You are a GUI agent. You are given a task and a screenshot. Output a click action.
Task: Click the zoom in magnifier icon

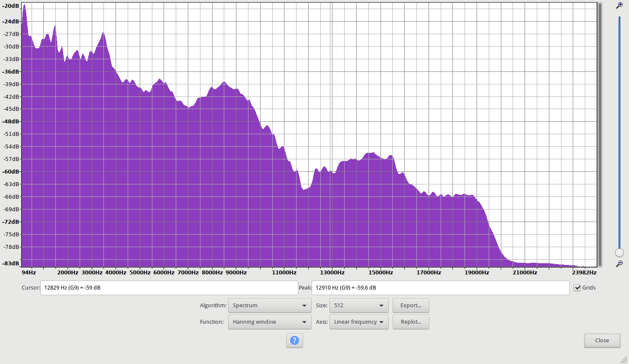coord(619,6)
